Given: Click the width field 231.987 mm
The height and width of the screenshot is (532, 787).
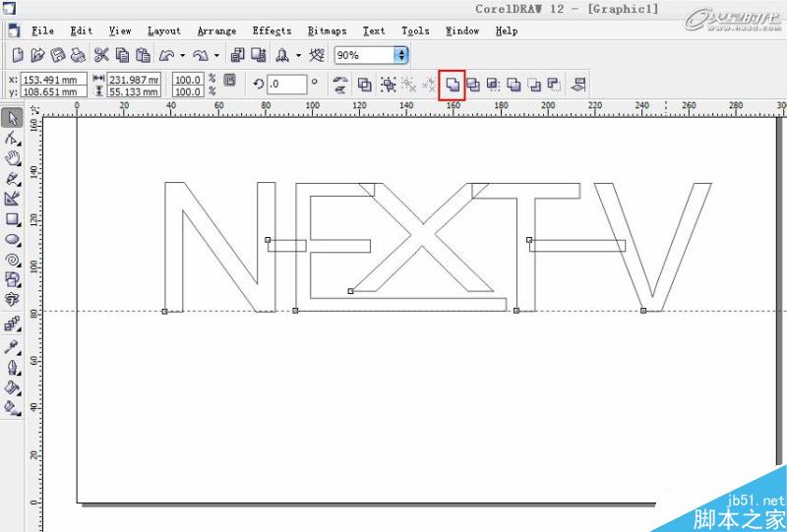Looking at the screenshot, I should point(134,80).
